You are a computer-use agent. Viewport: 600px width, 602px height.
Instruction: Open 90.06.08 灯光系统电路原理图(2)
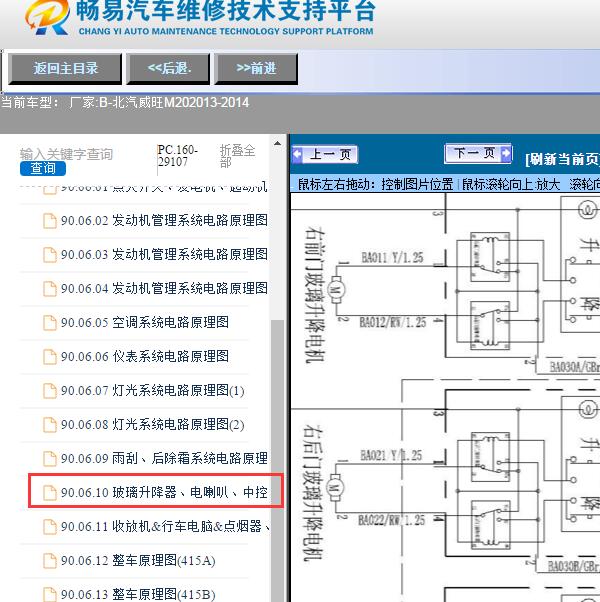152,424
